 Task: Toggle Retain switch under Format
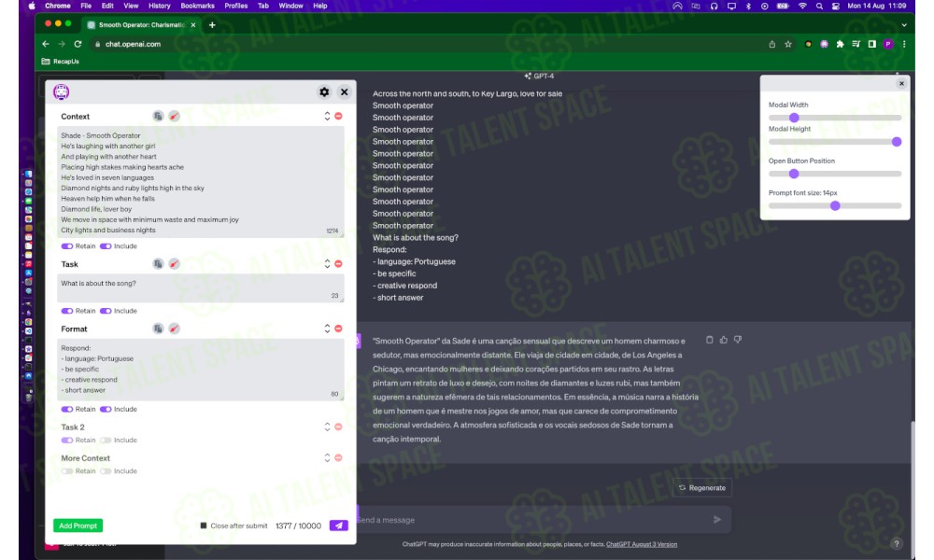click(66, 409)
